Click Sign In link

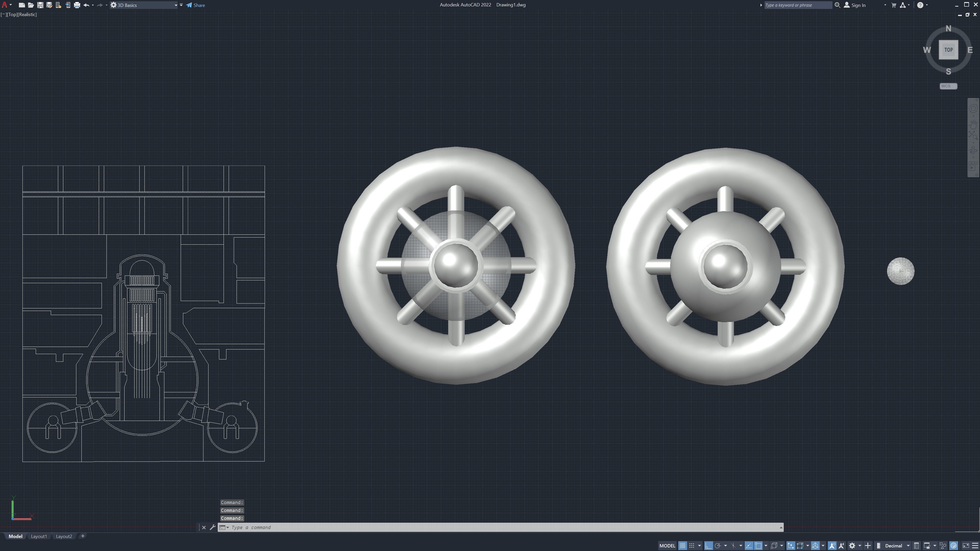[858, 5]
